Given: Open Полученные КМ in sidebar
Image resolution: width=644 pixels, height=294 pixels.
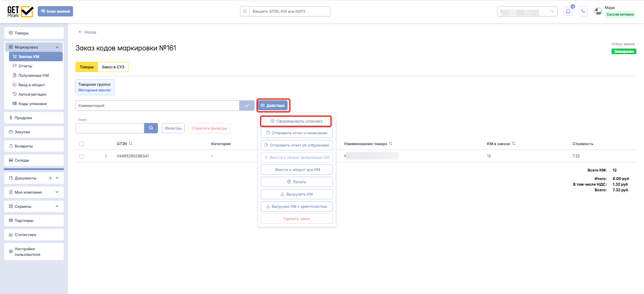Looking at the screenshot, I should (x=36, y=75).
